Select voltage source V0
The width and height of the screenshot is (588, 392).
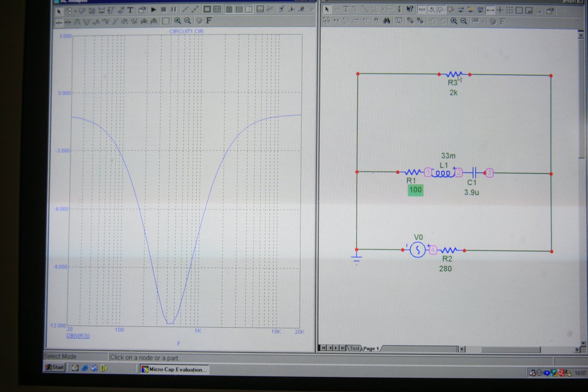pos(418,250)
